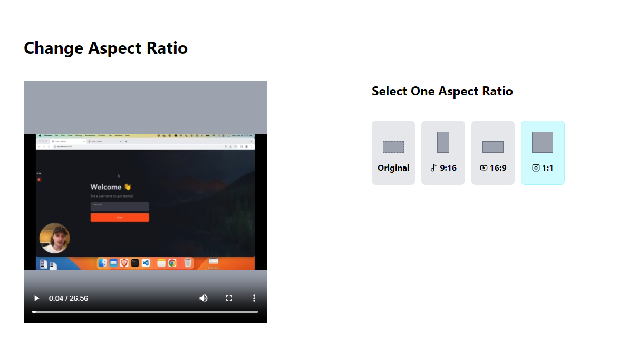
Task: Click the square preview shape on the 1:1 card
Action: click(x=543, y=142)
